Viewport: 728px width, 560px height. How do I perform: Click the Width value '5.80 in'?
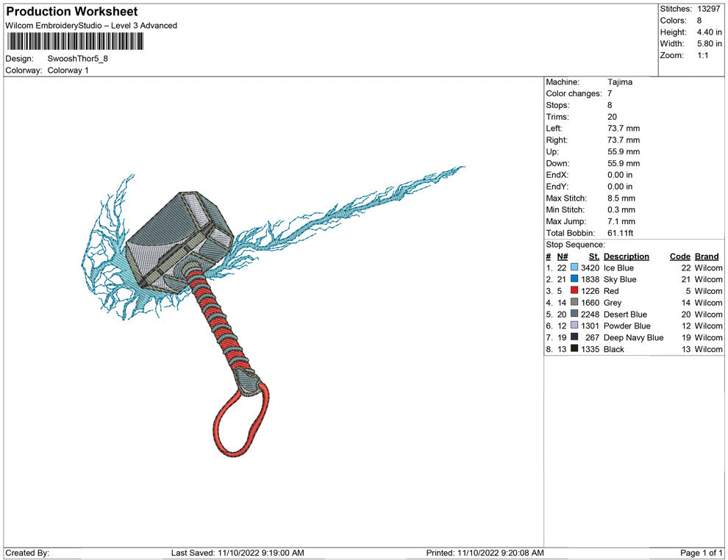click(709, 43)
